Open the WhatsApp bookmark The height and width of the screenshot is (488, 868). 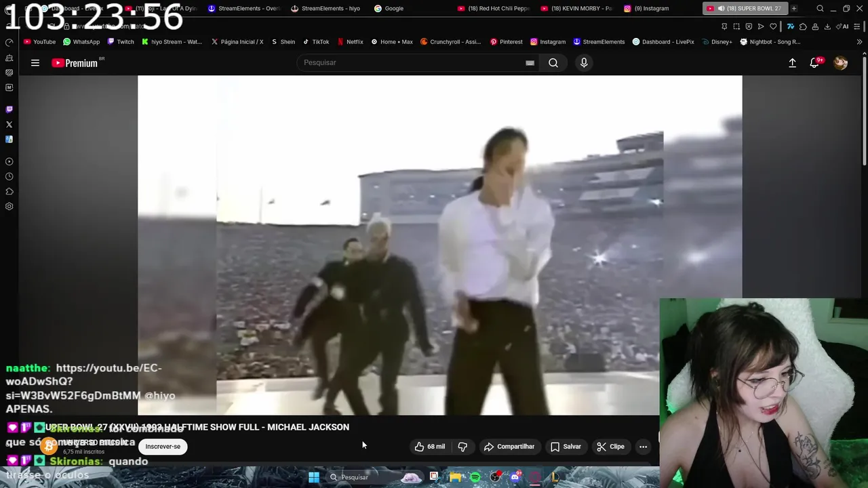tap(81, 42)
